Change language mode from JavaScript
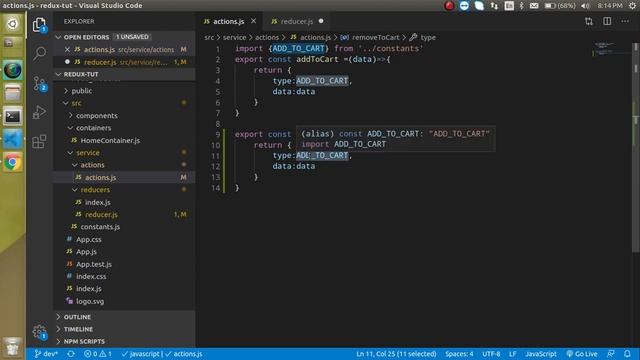The width and height of the screenshot is (640, 360). point(541,354)
